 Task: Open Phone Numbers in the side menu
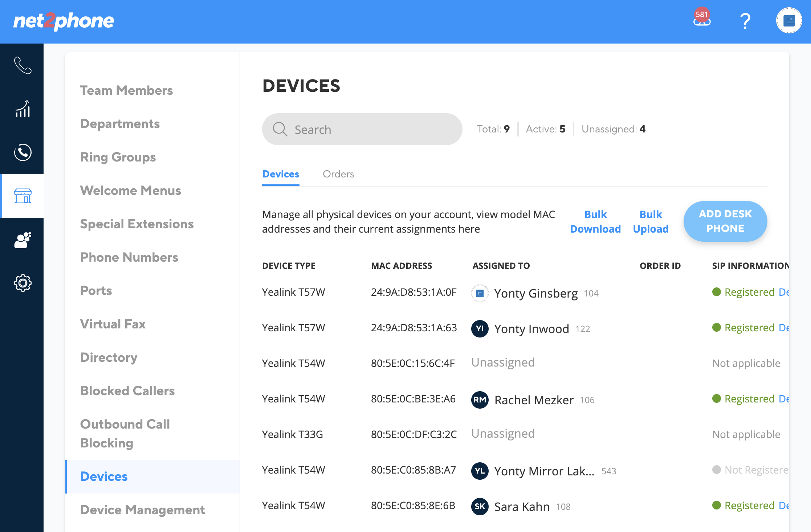[129, 257]
